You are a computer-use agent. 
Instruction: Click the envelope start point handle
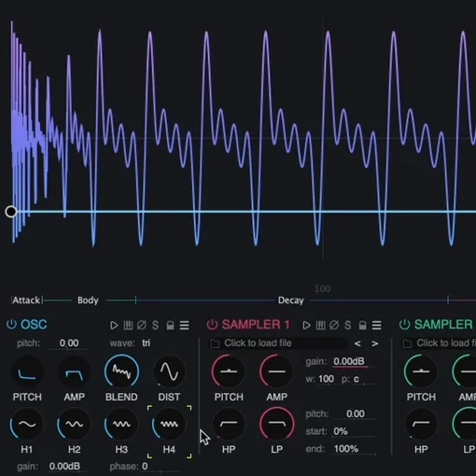click(11, 212)
